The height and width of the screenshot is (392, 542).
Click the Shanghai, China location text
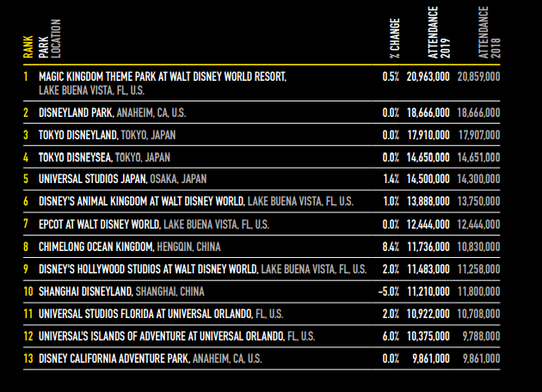click(170, 291)
